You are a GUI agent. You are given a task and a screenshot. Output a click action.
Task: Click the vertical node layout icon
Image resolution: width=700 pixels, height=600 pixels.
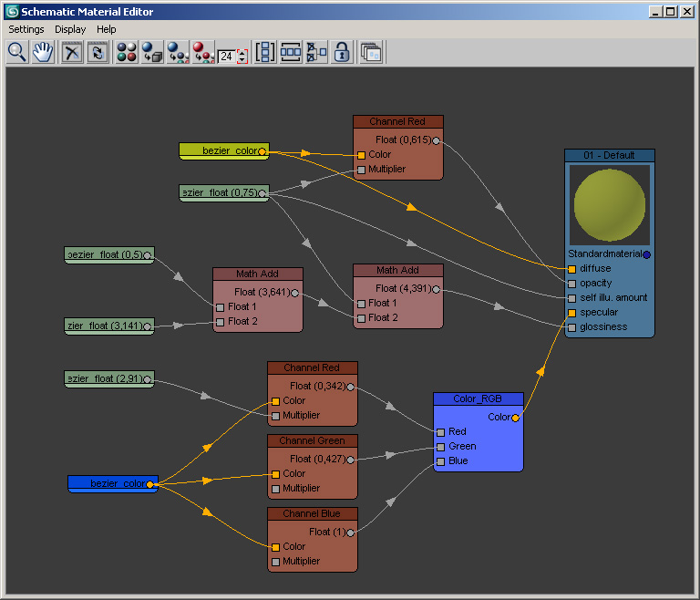coord(265,52)
